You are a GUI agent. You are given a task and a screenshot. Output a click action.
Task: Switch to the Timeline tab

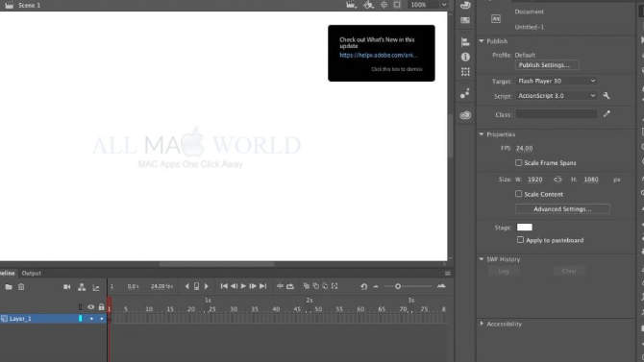(x=8, y=273)
